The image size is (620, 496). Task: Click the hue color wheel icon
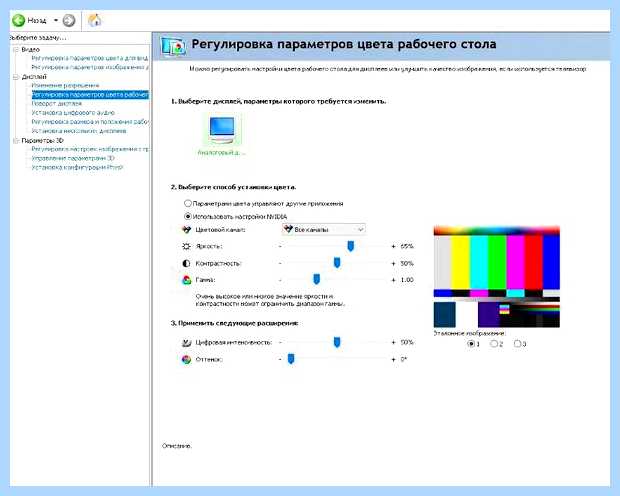[x=186, y=360]
